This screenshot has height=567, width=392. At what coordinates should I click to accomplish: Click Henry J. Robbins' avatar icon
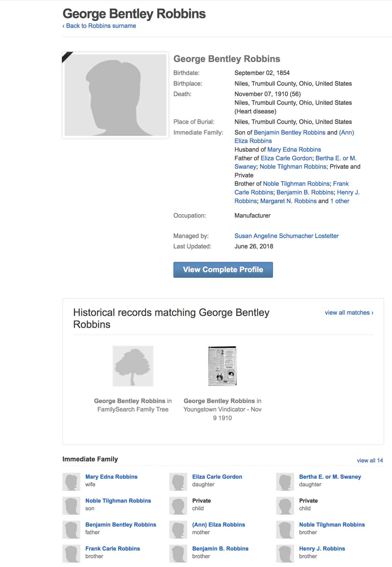tap(285, 553)
